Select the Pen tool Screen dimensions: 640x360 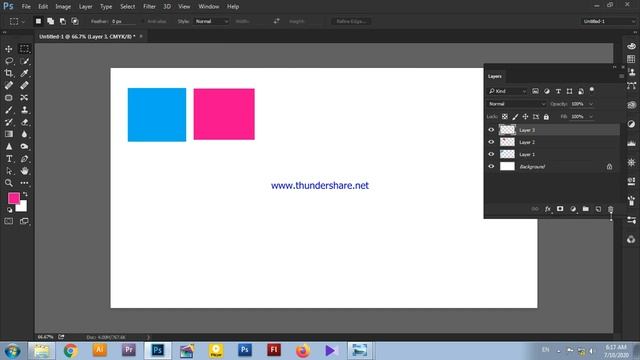(x=24, y=159)
